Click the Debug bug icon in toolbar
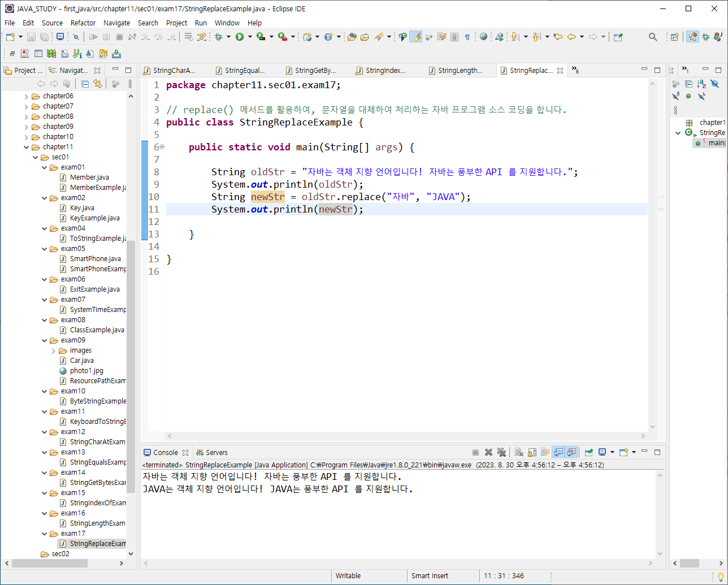 point(219,37)
